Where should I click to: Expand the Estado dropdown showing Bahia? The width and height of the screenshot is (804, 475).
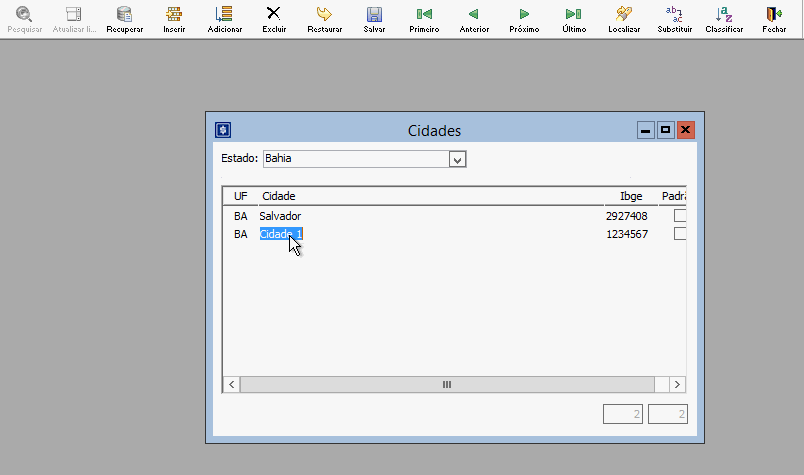pos(457,159)
